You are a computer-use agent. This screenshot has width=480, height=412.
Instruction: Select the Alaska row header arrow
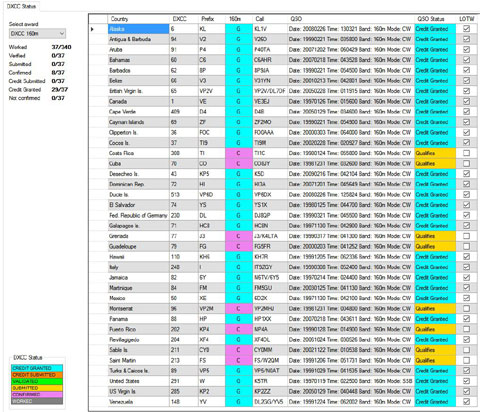click(x=98, y=29)
